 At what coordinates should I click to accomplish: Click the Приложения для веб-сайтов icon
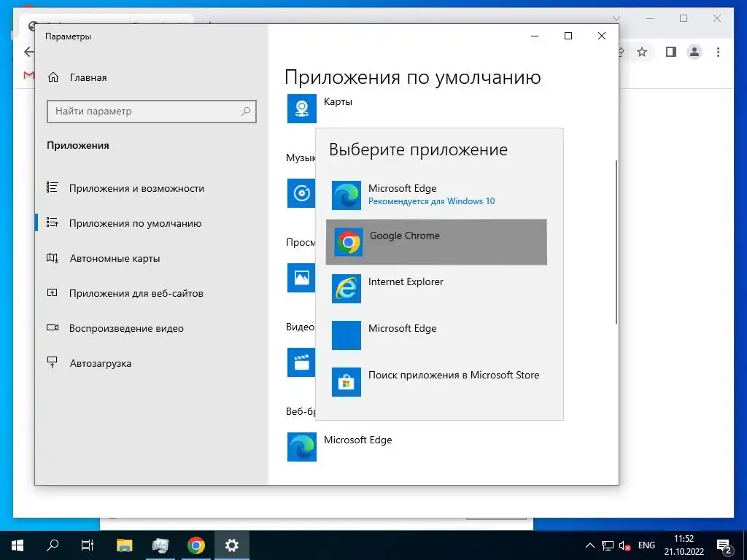point(53,293)
